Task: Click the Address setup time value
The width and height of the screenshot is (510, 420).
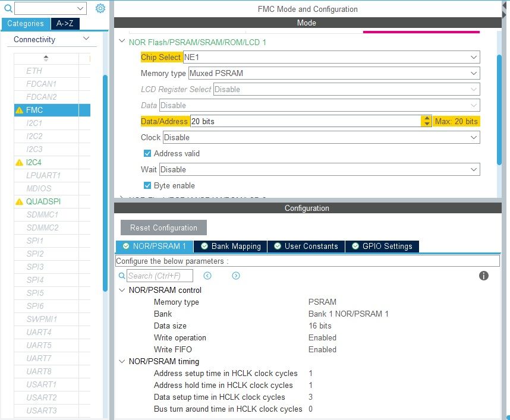Action: [311, 373]
